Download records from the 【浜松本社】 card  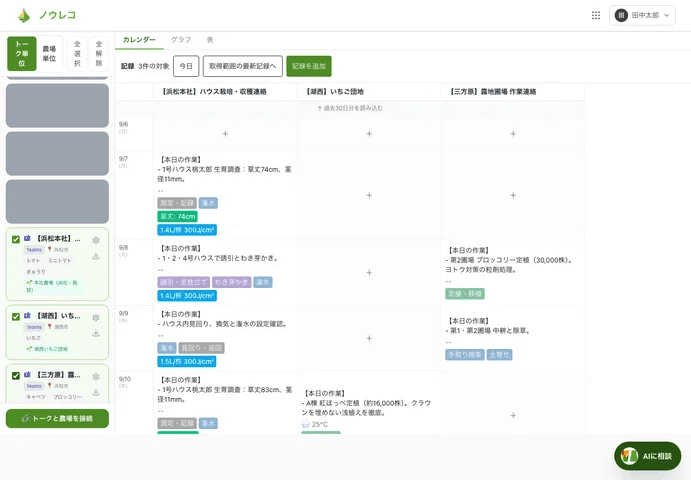(96, 256)
